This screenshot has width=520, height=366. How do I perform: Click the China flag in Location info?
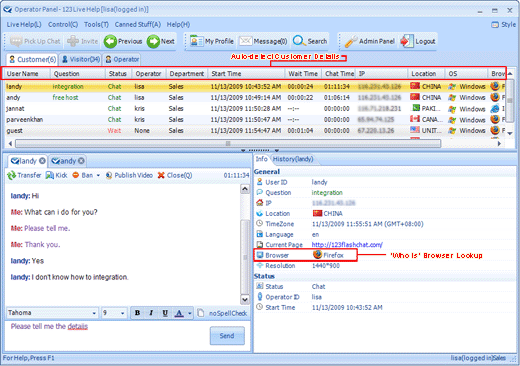[317, 213]
